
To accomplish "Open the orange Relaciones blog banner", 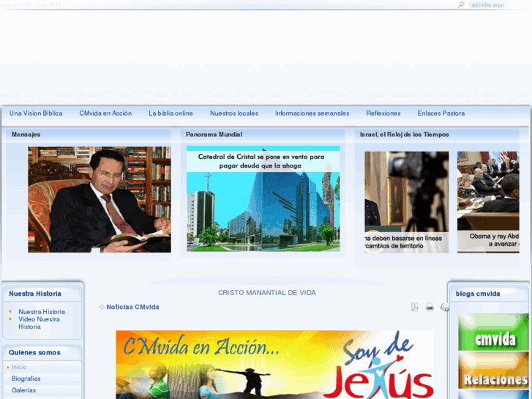I will coord(493,370).
